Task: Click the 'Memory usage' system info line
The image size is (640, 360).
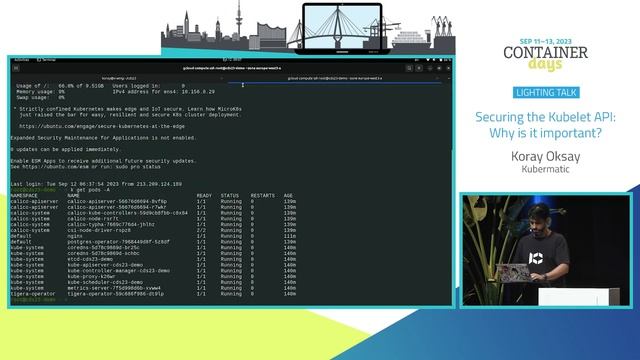Action: click(x=40, y=92)
